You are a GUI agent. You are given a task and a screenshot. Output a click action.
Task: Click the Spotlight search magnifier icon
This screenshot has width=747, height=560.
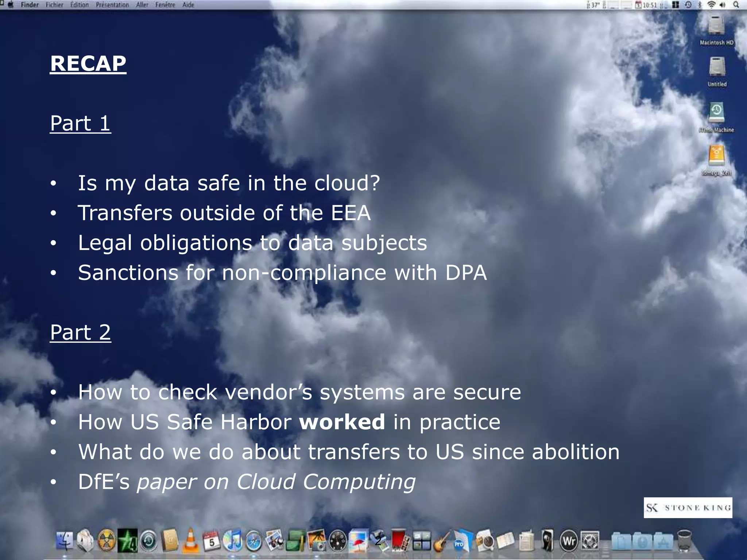pos(736,5)
